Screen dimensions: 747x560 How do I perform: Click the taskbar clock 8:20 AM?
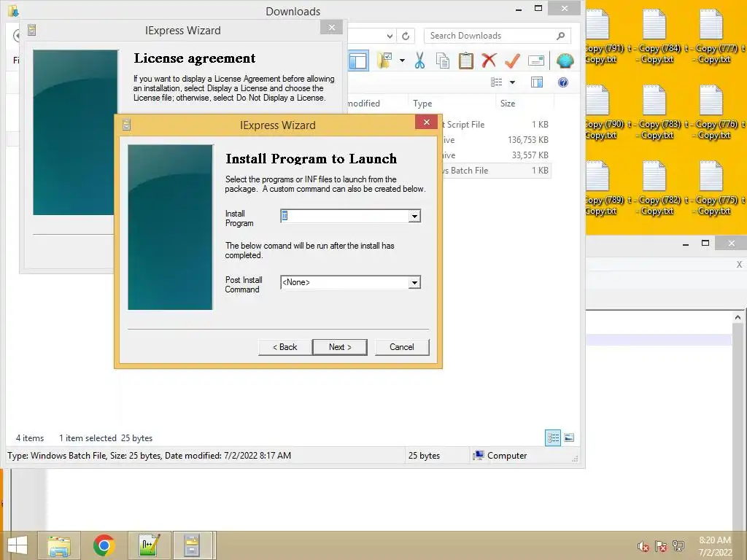click(715, 546)
